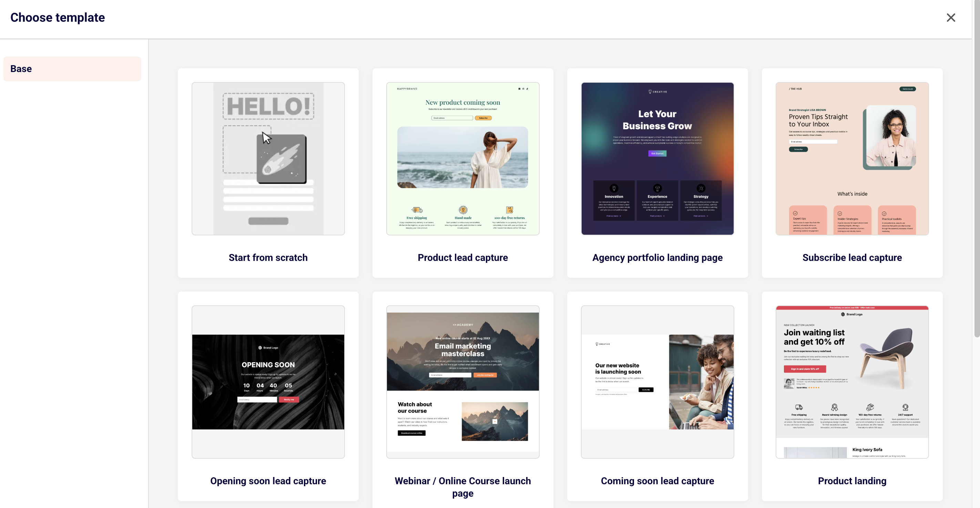This screenshot has width=980, height=508.
Task: Select Opening soon lead capture preview
Action: [x=268, y=382]
